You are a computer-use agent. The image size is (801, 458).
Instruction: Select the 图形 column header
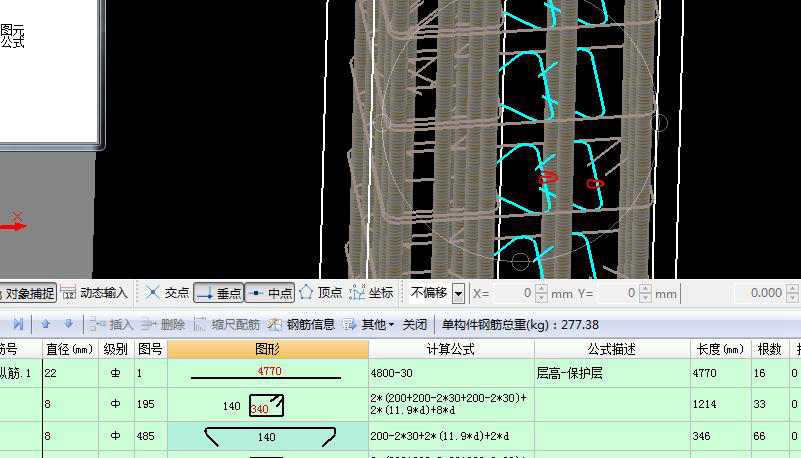(x=268, y=349)
